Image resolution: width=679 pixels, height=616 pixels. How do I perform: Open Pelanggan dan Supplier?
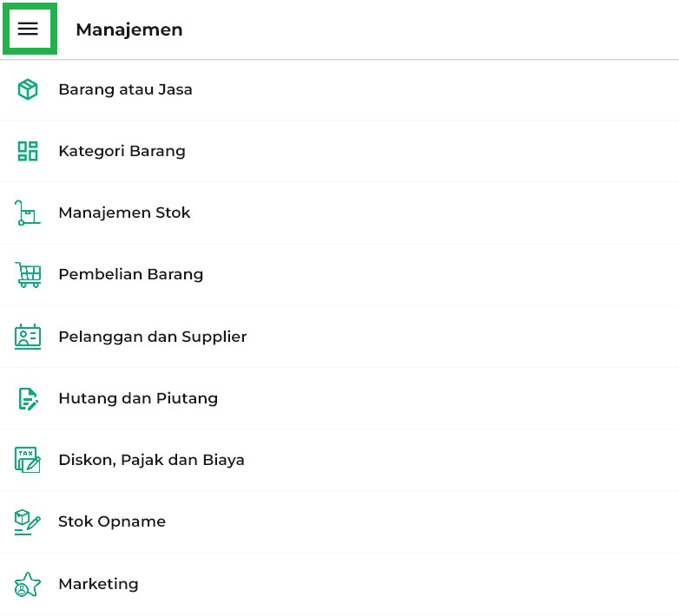152,337
